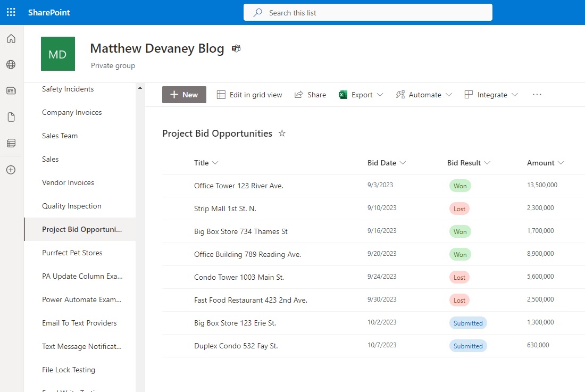Click the New button
Image resolution: width=585 pixels, height=392 pixels.
pyautogui.click(x=183, y=94)
